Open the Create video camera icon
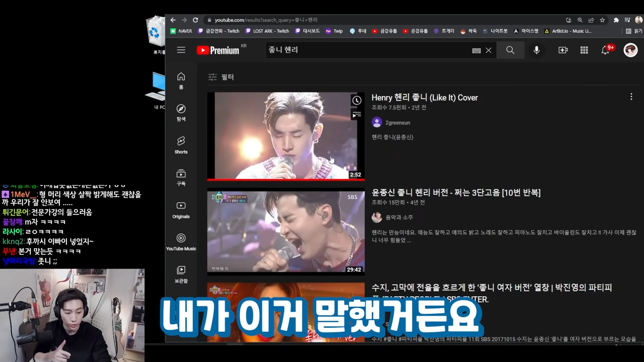Screen dimensions: 644x362 [x=563, y=50]
